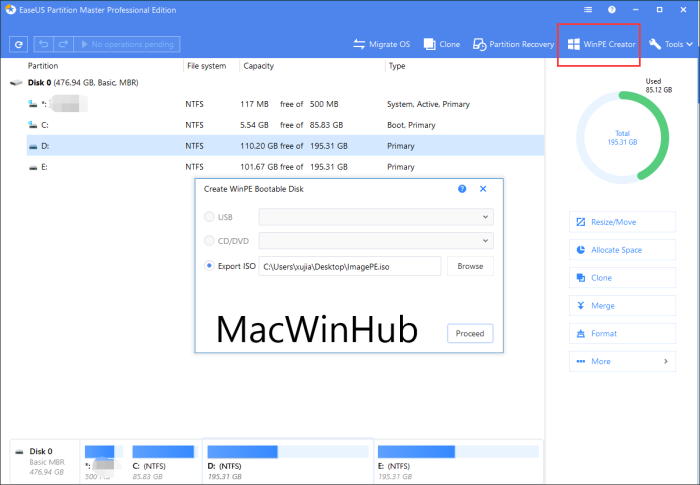Viewport: 700px width, 485px height.
Task: Click the Migrate OS arrows icon
Action: 359,44
